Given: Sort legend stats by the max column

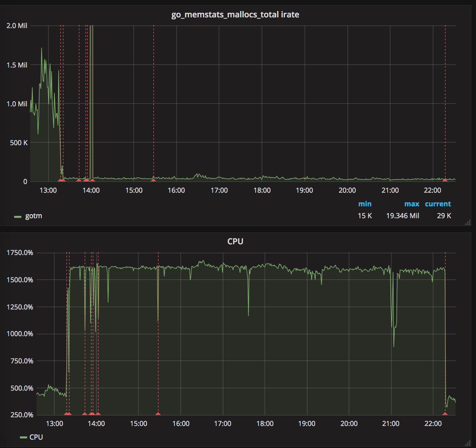Looking at the screenshot, I should tap(412, 204).
